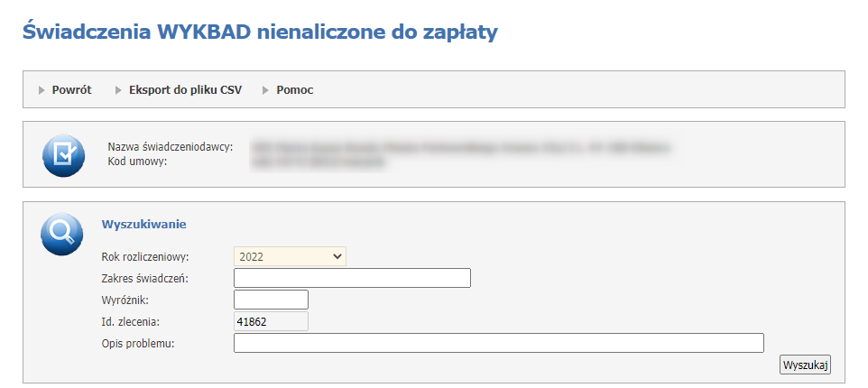Click the page title Świadczenia WYKBAD heading
Image resolution: width=868 pixels, height=388 pixels.
click(x=260, y=32)
